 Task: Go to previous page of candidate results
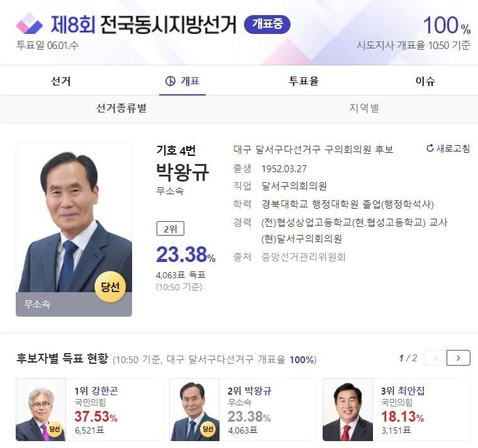435,358
